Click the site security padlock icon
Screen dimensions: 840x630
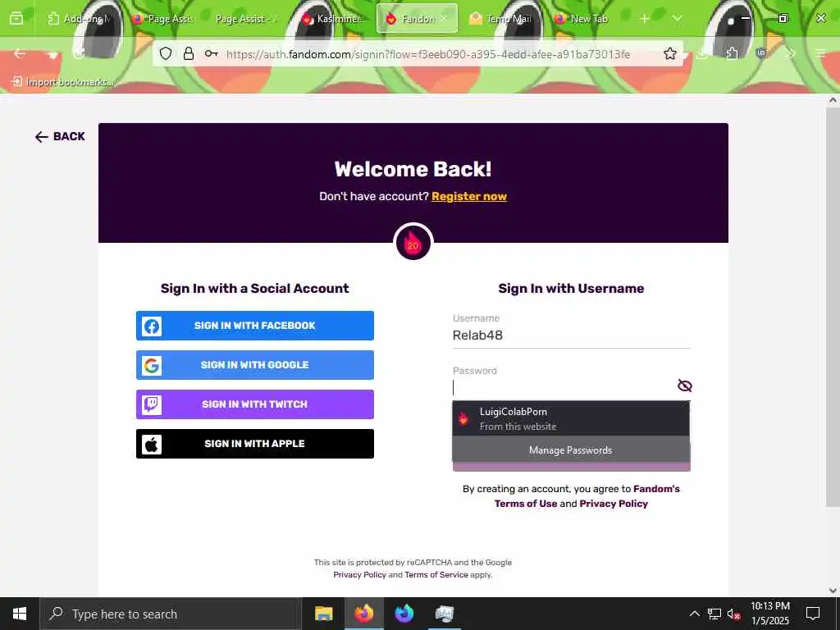(x=189, y=53)
